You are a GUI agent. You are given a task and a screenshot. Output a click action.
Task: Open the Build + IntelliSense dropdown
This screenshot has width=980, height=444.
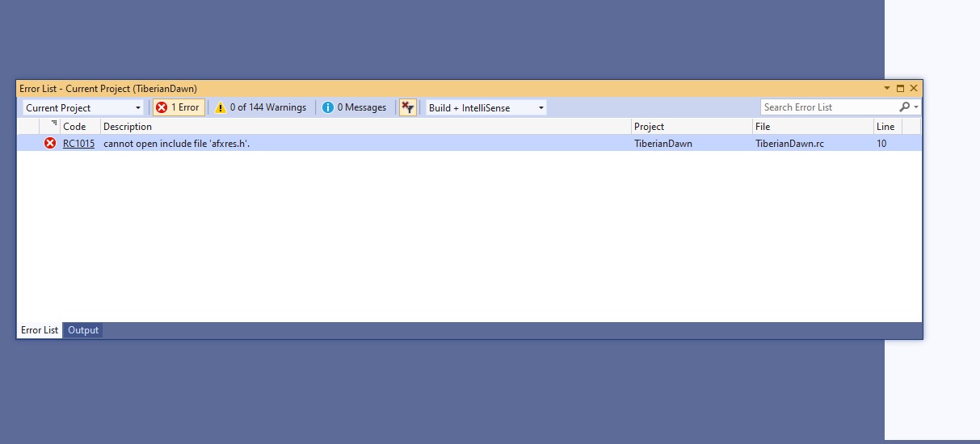pos(486,107)
